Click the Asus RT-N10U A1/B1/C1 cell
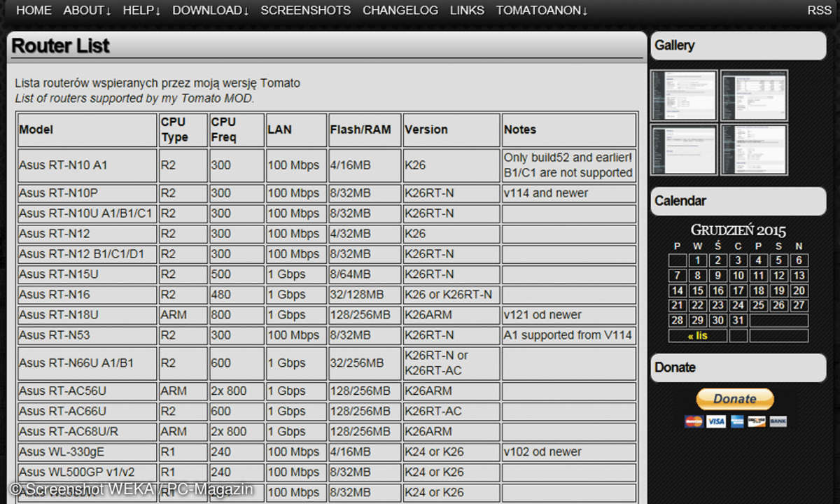Viewport: 840px width, 504px height. pyautogui.click(x=87, y=213)
